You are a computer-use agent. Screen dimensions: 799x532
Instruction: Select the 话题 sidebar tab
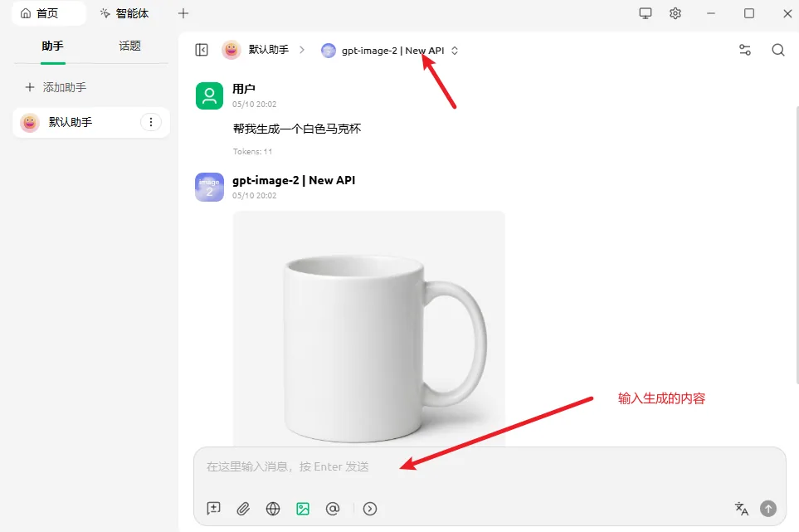(129, 46)
